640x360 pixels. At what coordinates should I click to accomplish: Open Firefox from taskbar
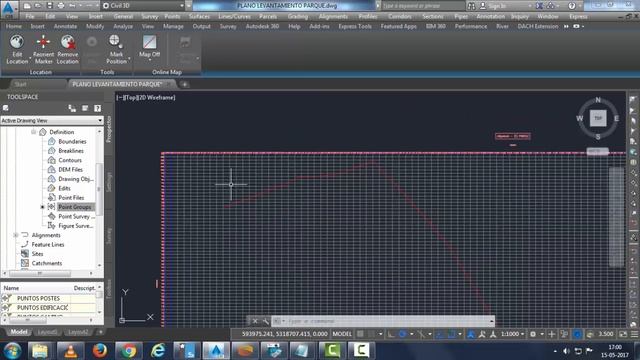point(100,351)
